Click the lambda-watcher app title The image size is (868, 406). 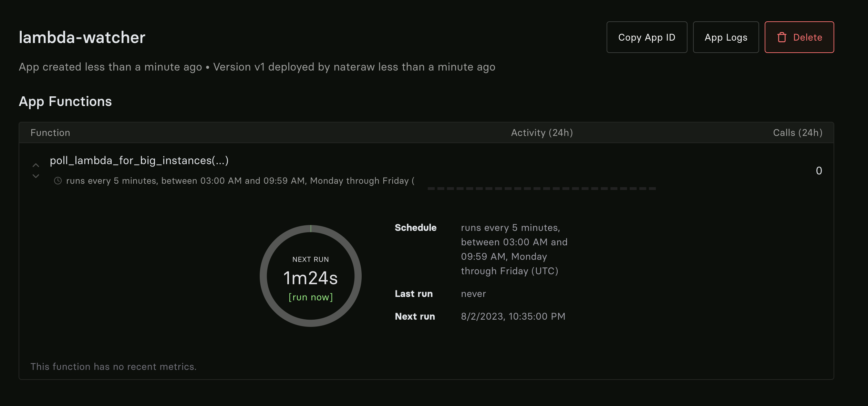click(x=82, y=38)
